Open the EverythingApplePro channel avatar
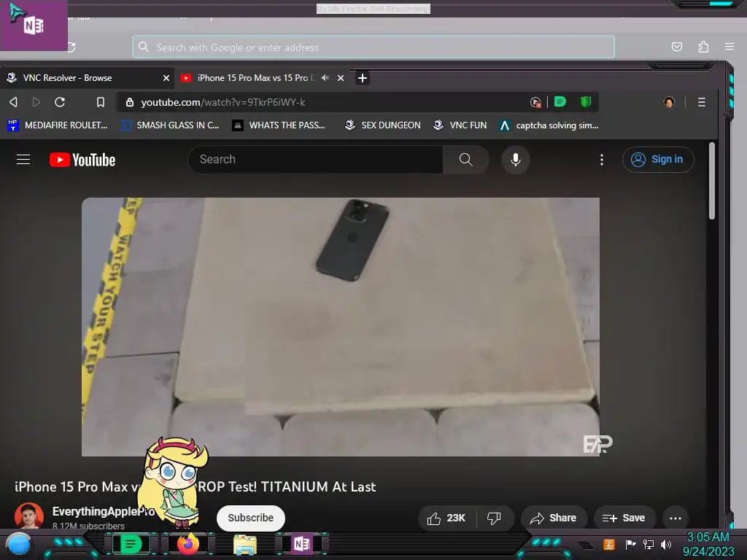 [29, 516]
